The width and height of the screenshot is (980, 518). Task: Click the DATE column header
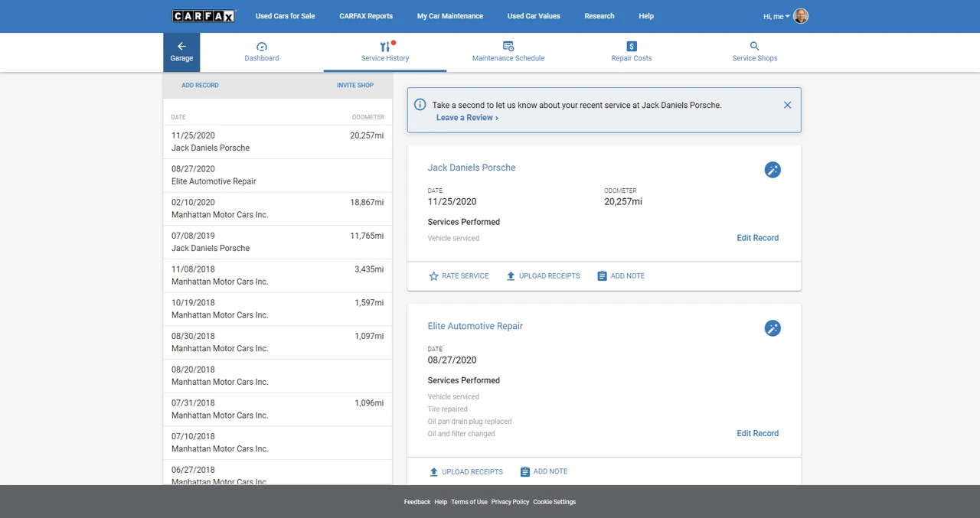178,117
